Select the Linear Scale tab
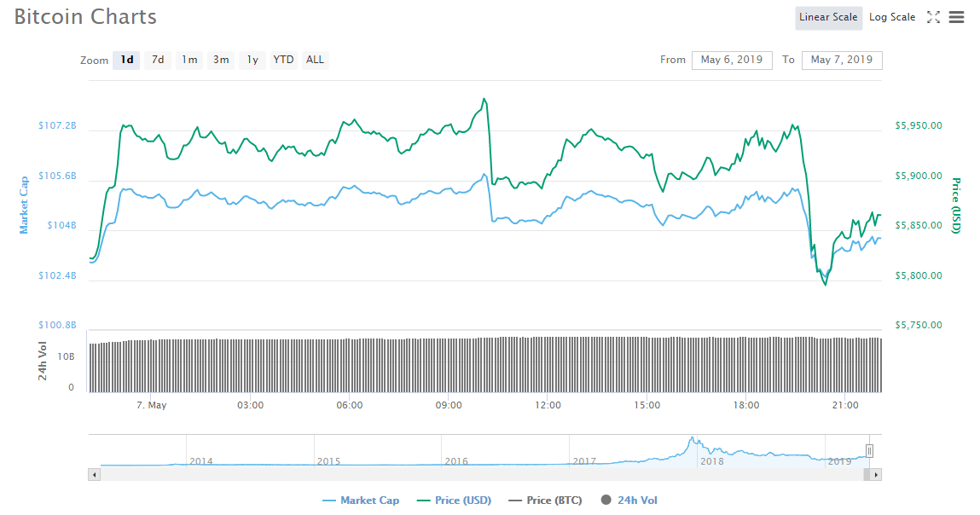This screenshot has height=515, width=980. (828, 16)
